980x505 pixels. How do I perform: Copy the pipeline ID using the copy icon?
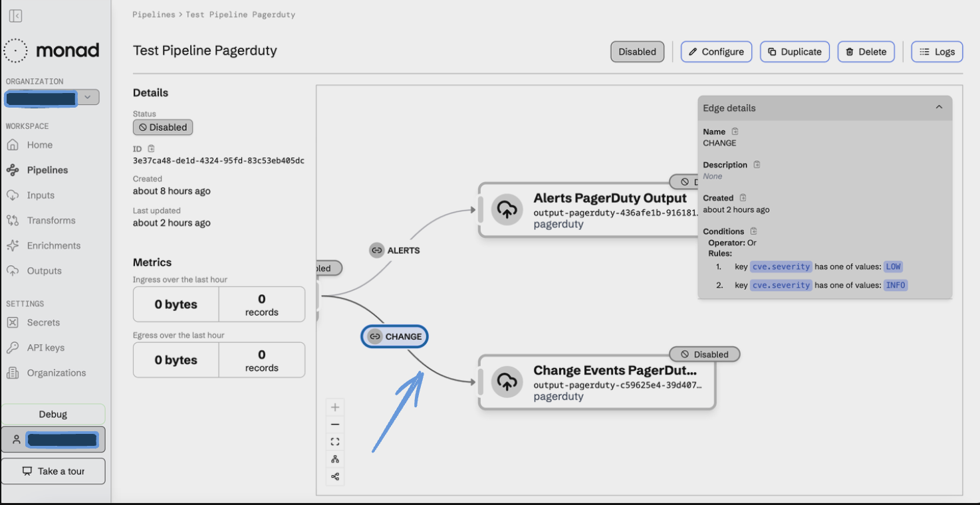[151, 149]
